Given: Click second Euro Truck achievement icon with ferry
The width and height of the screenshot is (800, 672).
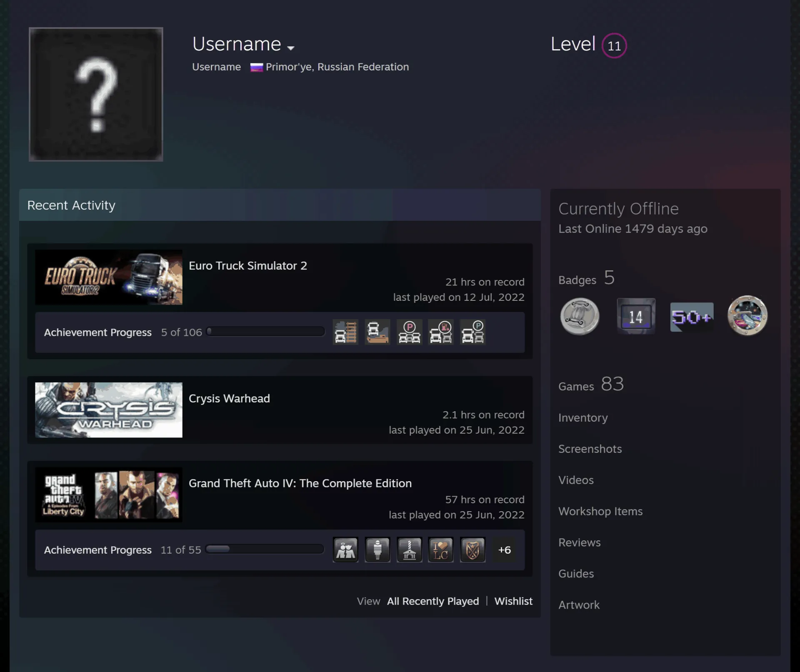Looking at the screenshot, I should (377, 332).
